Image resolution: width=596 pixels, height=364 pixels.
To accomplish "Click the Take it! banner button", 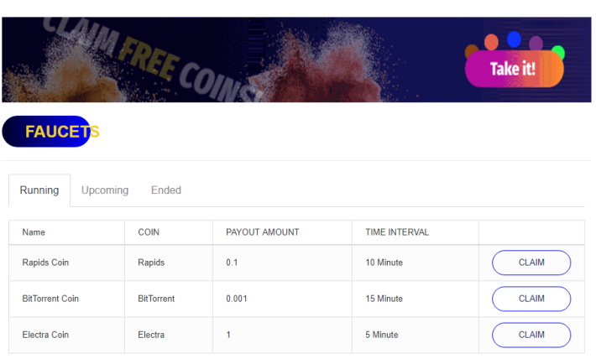I will (x=514, y=69).
